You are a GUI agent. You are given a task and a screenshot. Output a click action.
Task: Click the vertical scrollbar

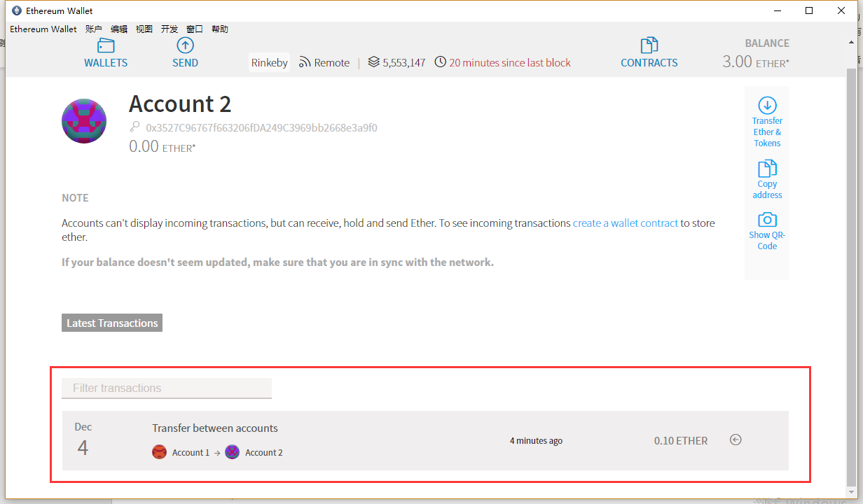pyautogui.click(x=851, y=276)
